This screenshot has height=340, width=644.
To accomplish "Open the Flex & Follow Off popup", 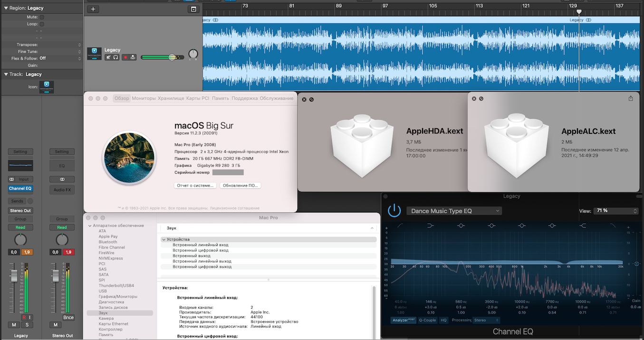I will click(x=79, y=58).
